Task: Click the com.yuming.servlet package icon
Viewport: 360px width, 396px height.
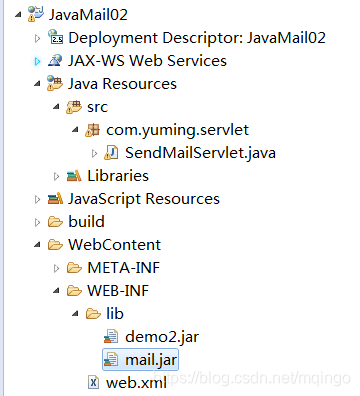Action: [x=93, y=130]
